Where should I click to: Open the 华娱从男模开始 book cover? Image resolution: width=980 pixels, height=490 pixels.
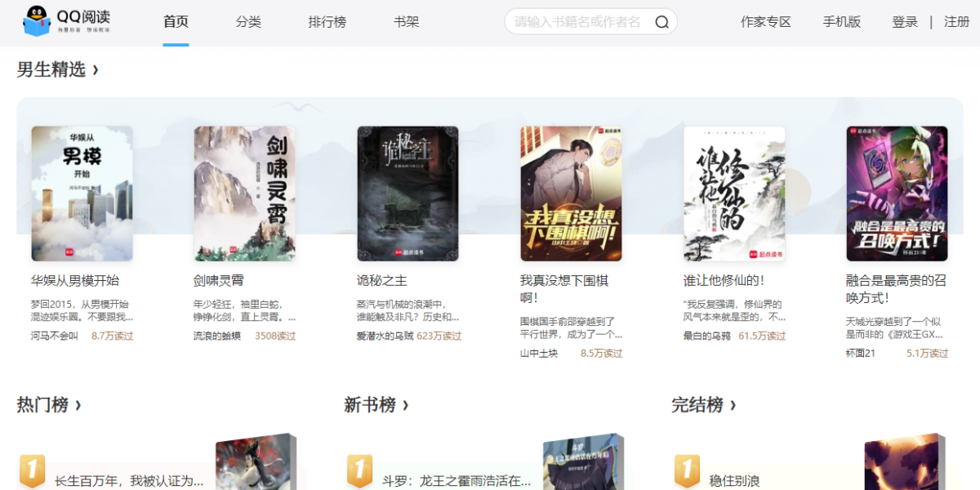pos(82,194)
